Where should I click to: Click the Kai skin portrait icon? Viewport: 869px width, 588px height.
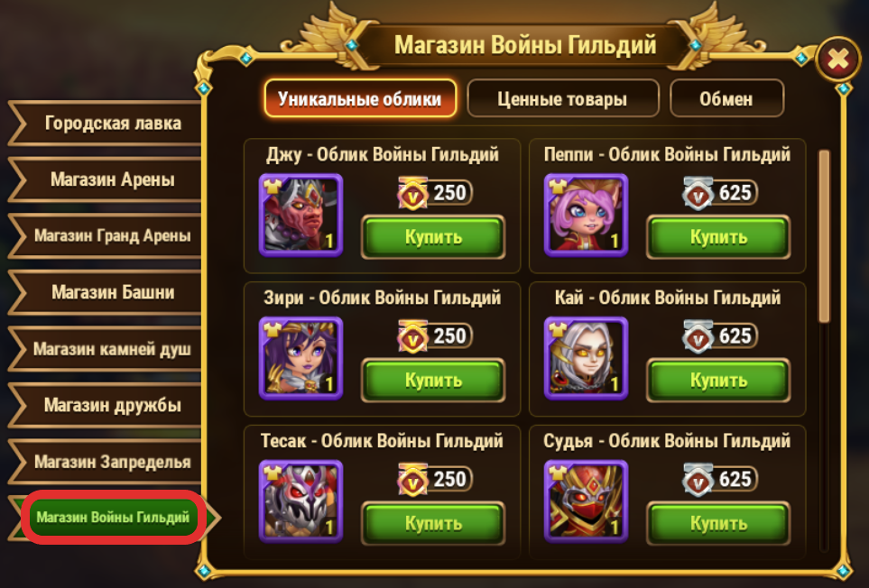pos(587,358)
